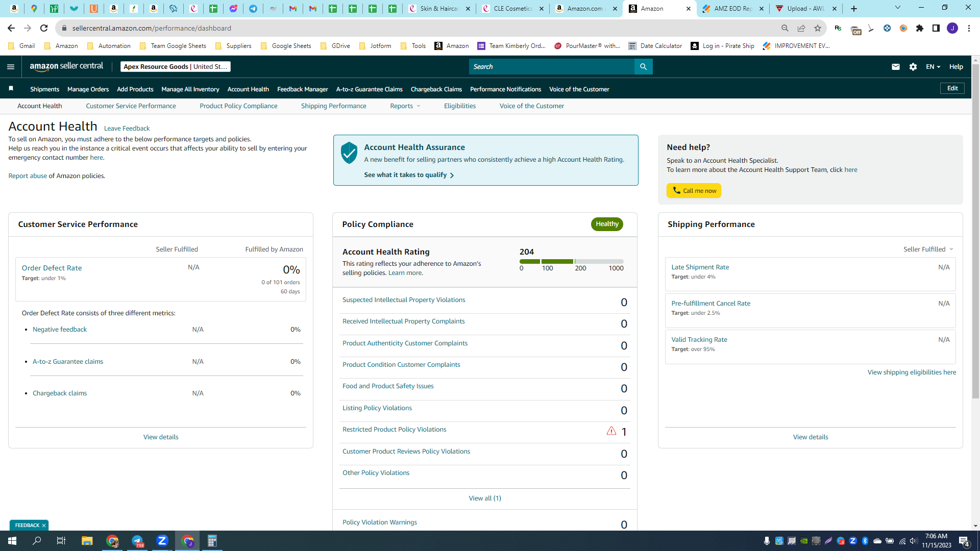980x551 pixels.
Task: Open the Eligibilities tab
Action: tap(460, 106)
